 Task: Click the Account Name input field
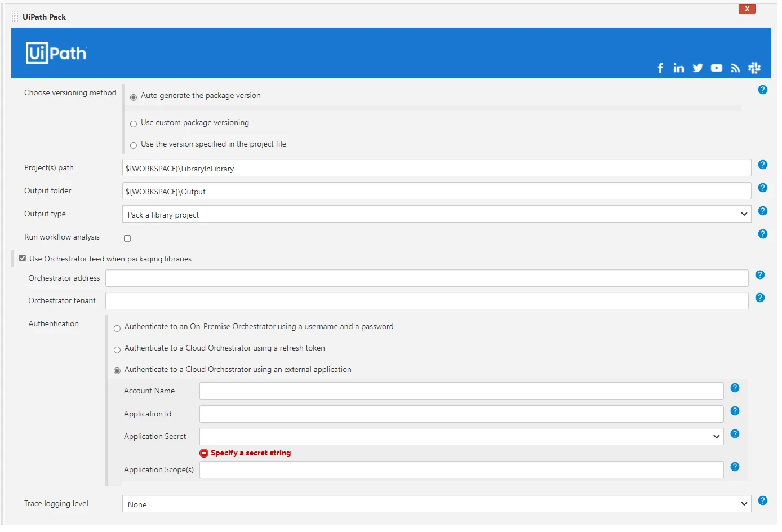(461, 391)
